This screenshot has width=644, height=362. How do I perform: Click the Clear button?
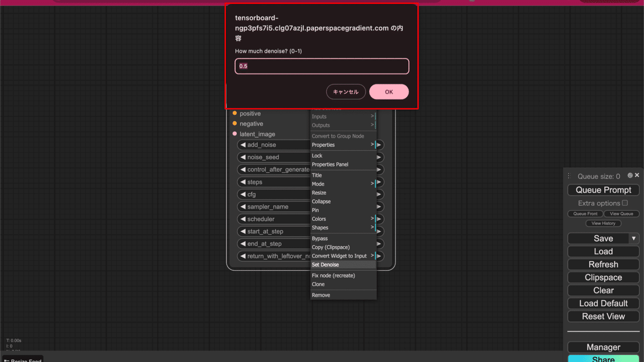603,290
